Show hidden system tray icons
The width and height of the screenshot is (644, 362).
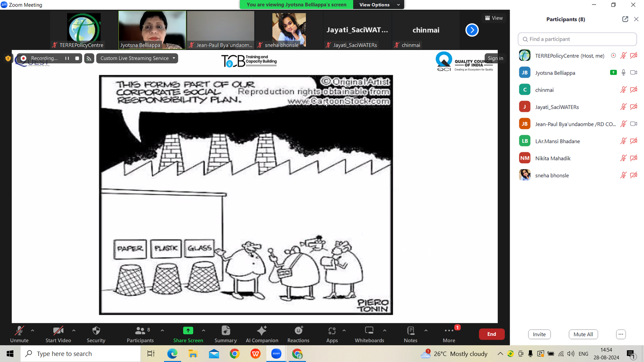(500, 354)
